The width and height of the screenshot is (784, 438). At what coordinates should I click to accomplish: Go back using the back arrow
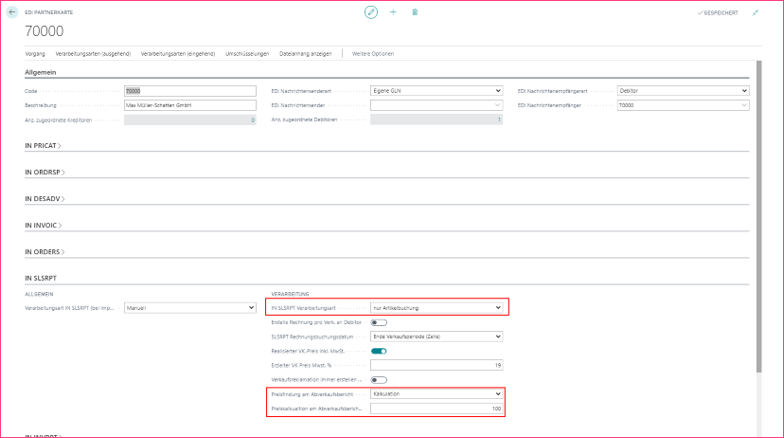[x=12, y=12]
